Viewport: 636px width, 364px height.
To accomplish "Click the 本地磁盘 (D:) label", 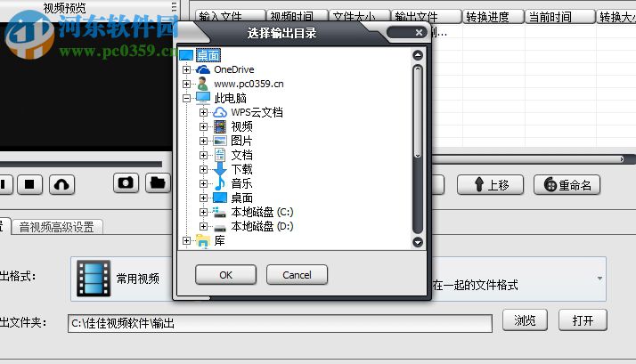I will click(x=262, y=226).
